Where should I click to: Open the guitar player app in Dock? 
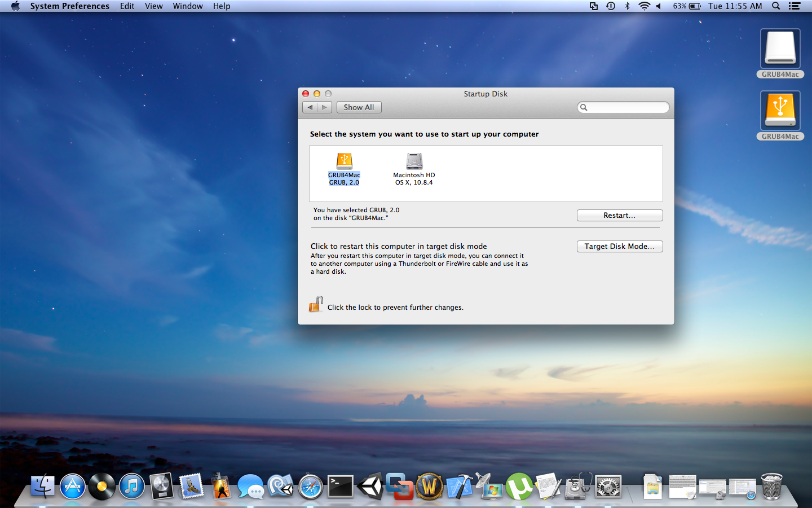click(221, 486)
